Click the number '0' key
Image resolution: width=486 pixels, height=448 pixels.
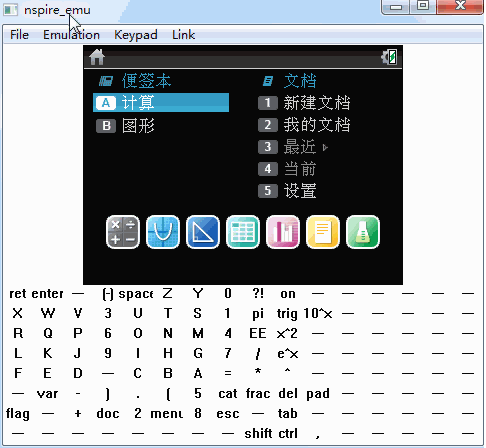(x=228, y=294)
